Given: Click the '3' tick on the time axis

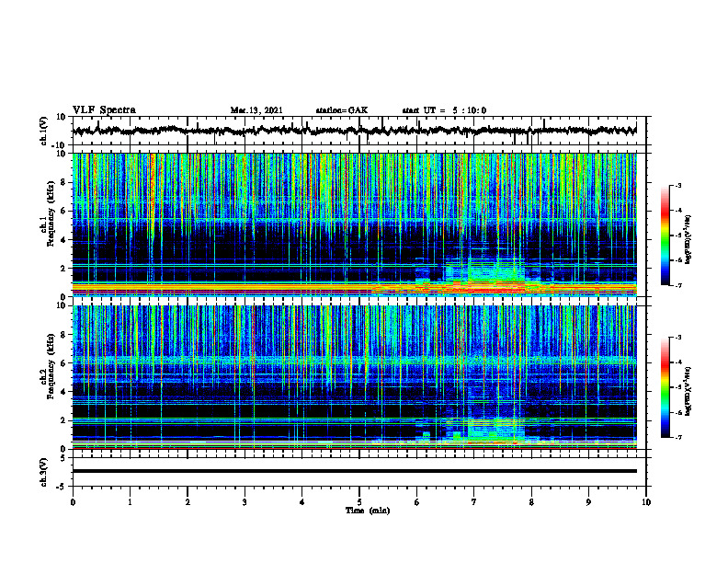Looking at the screenshot, I should pyautogui.click(x=245, y=502).
